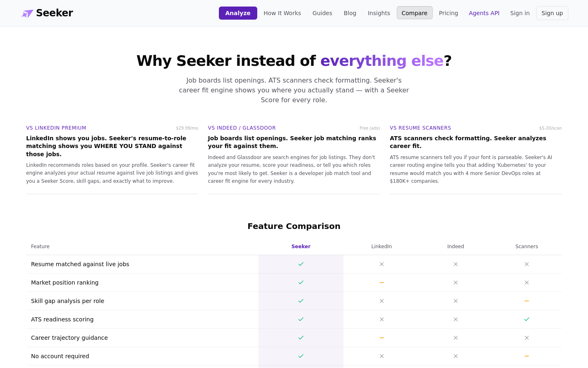
Task: Click row label 'No account required'
Action: point(60,356)
